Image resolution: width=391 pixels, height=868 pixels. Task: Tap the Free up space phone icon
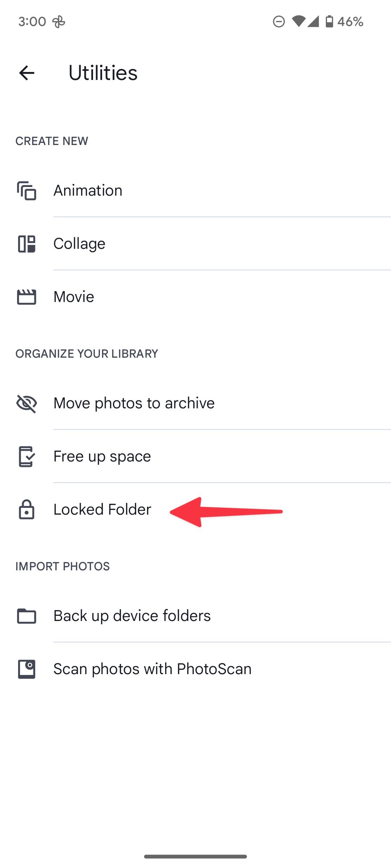click(26, 456)
